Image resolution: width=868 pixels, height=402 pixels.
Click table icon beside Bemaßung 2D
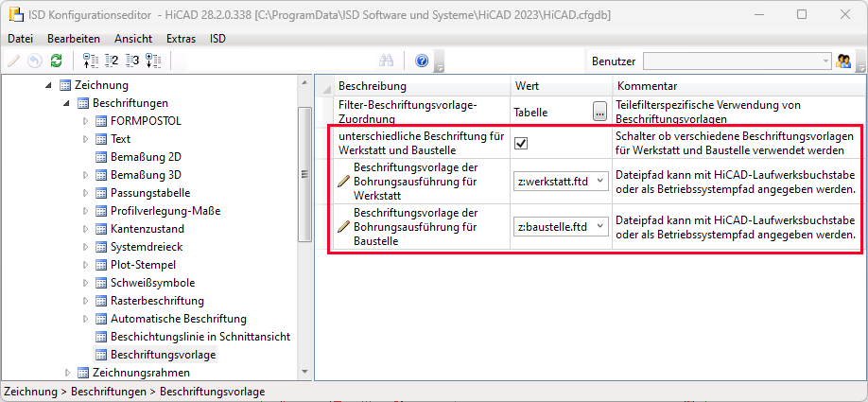click(101, 157)
